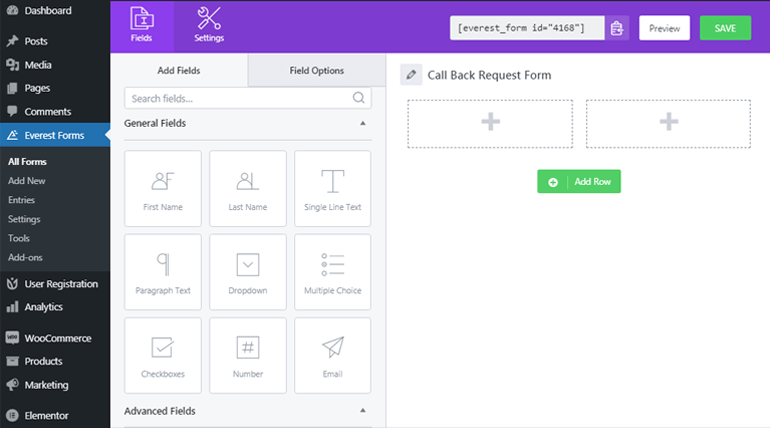Select the Number field type

[x=248, y=355]
